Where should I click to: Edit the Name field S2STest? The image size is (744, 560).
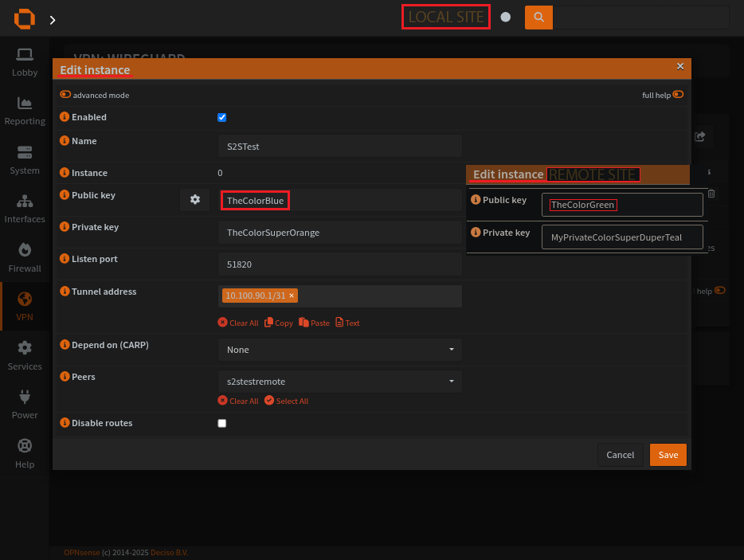click(x=339, y=146)
